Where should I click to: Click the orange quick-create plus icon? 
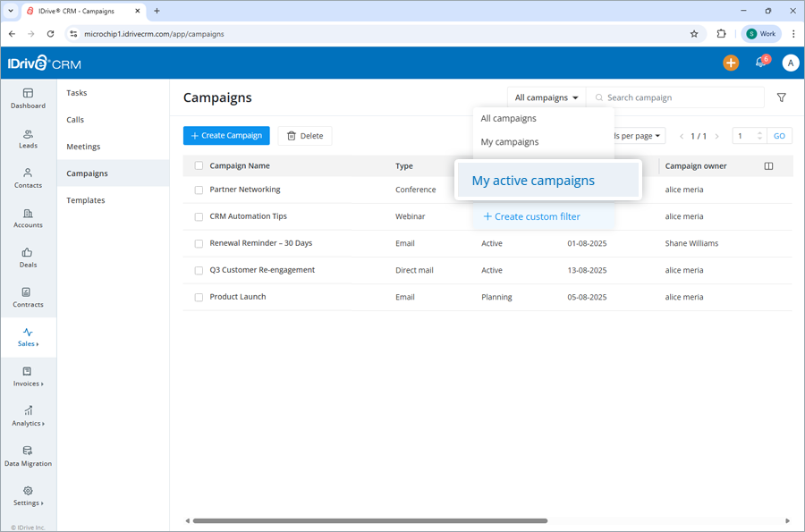pos(731,63)
